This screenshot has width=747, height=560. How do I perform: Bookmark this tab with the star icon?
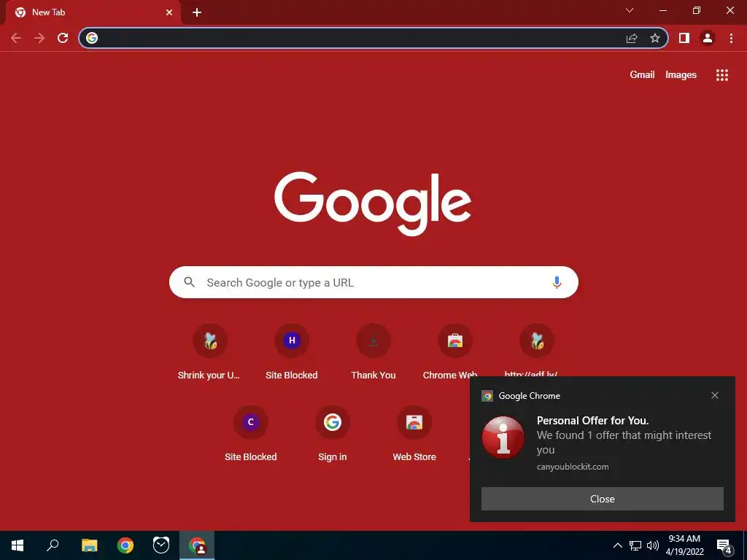click(x=655, y=38)
